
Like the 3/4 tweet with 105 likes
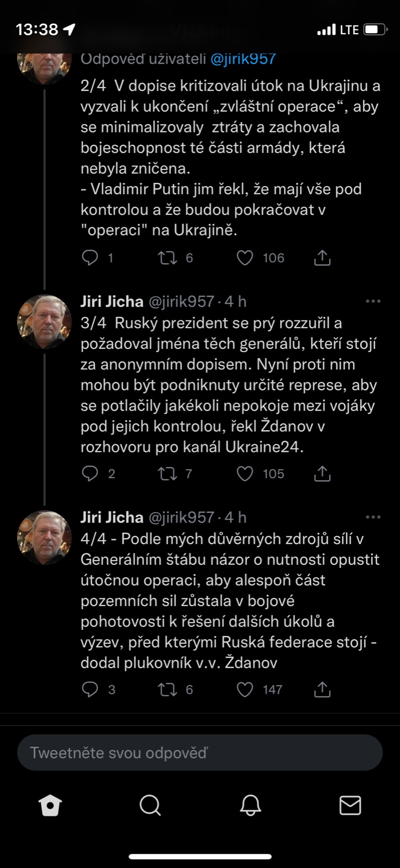click(245, 474)
